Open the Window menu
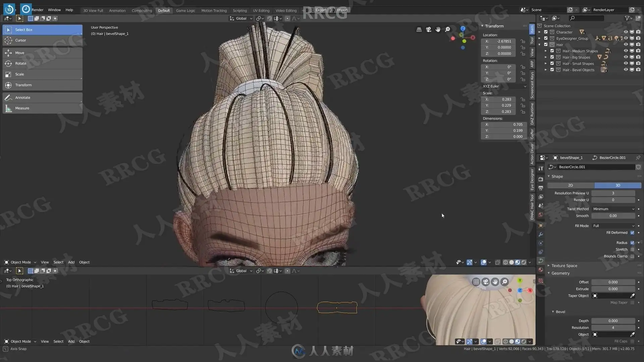This screenshot has width=644, height=362. pos(54,10)
